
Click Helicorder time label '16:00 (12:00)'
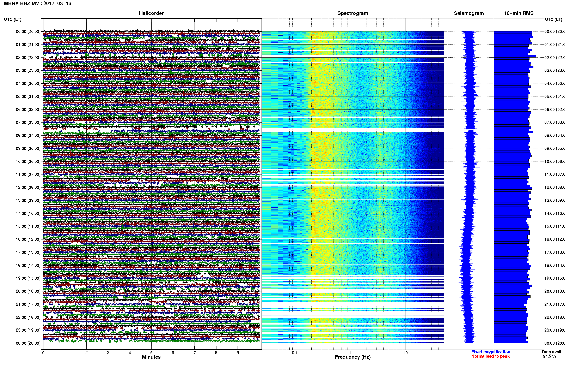click(28, 239)
